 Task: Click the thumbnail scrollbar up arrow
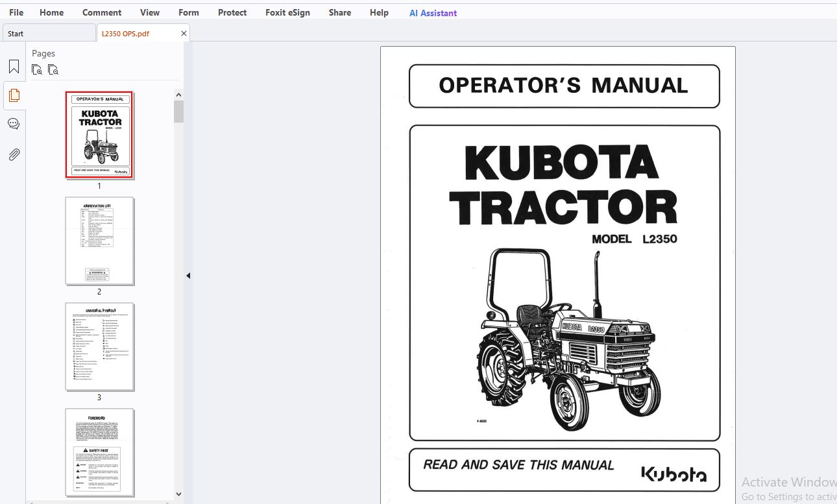[179, 95]
